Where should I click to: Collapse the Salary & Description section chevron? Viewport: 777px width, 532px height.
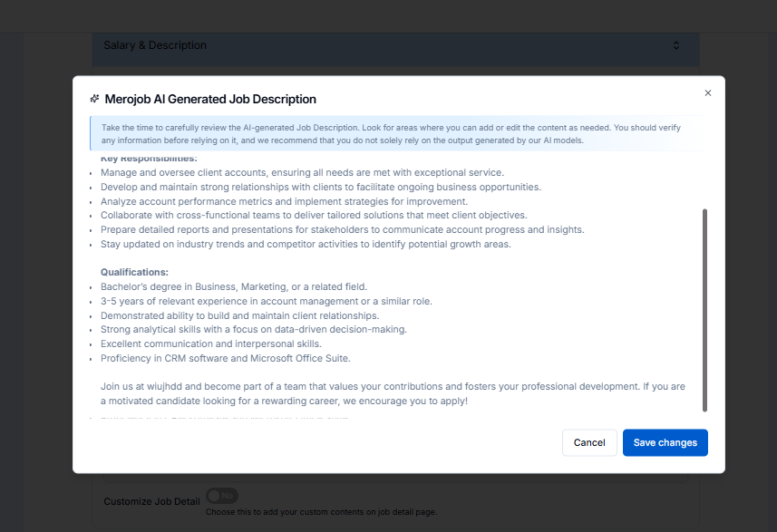[x=676, y=45]
